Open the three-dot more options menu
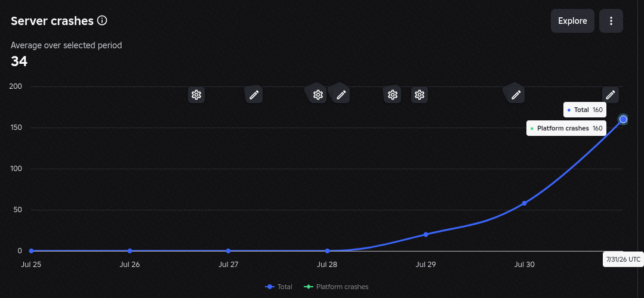The height and width of the screenshot is (298, 644). tap(611, 21)
